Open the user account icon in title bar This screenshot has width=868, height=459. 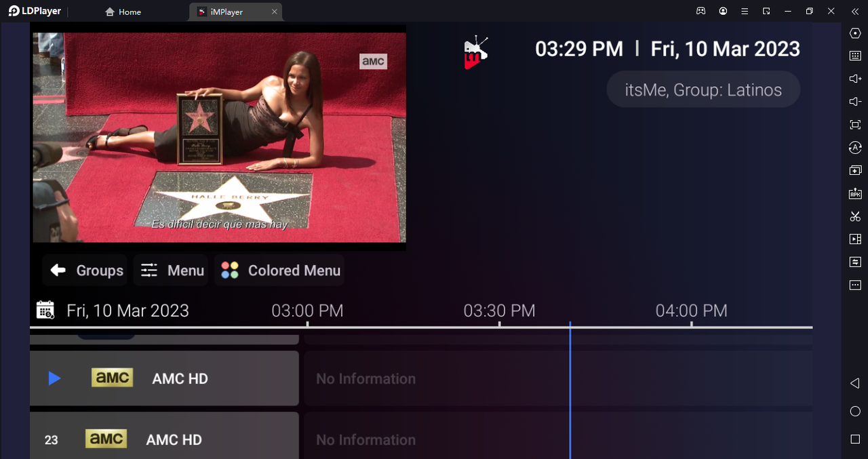pyautogui.click(x=724, y=11)
